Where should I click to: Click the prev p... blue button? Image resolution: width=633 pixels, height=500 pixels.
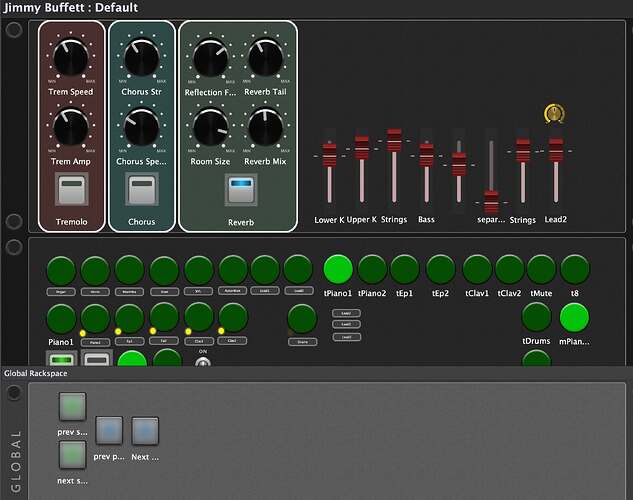[x=109, y=431]
